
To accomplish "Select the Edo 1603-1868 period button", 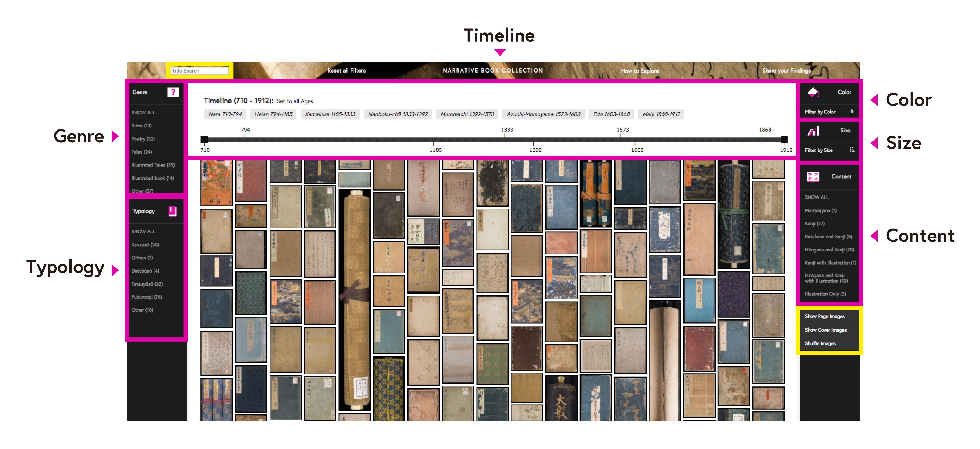I will (x=611, y=114).
